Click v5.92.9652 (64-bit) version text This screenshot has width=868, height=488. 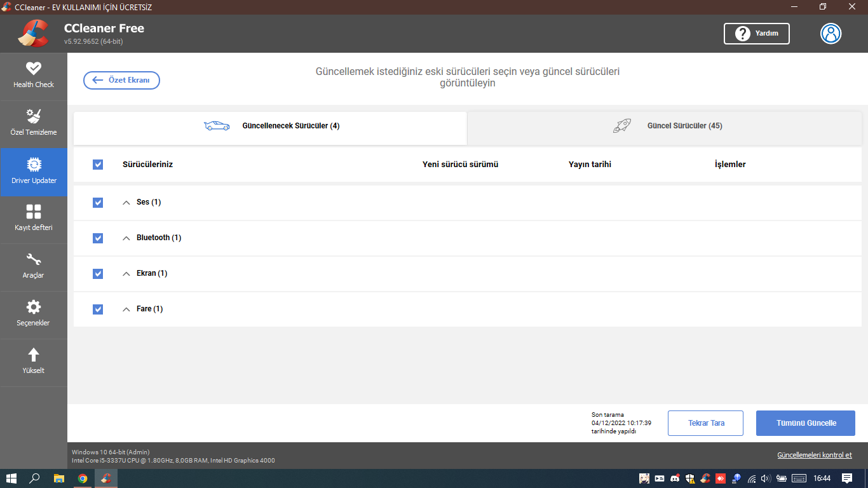pyautogui.click(x=93, y=41)
